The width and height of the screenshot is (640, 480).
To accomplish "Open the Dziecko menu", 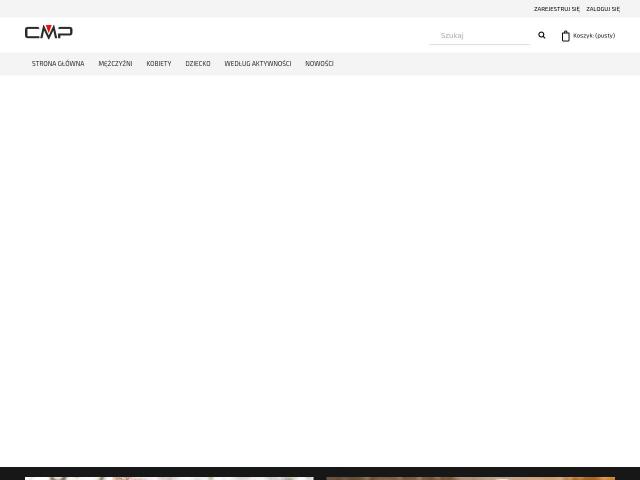I will [198, 64].
